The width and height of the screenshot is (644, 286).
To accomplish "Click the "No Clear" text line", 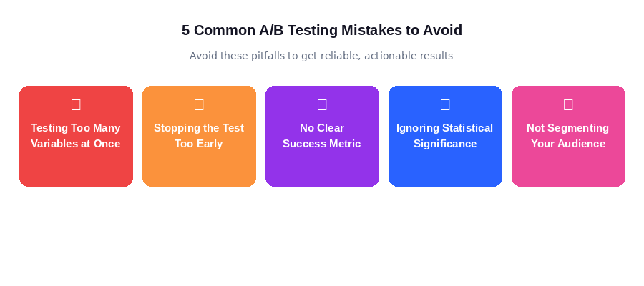I will click(322, 128).
